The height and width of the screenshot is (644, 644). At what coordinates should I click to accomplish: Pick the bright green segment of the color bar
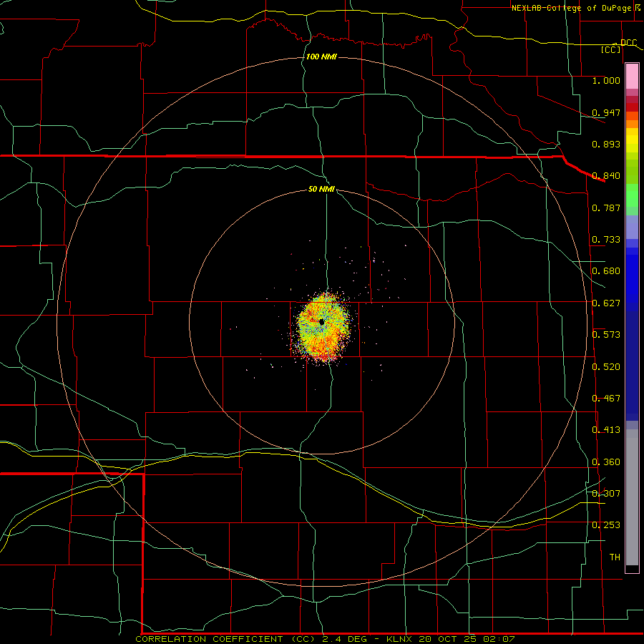coord(632,195)
